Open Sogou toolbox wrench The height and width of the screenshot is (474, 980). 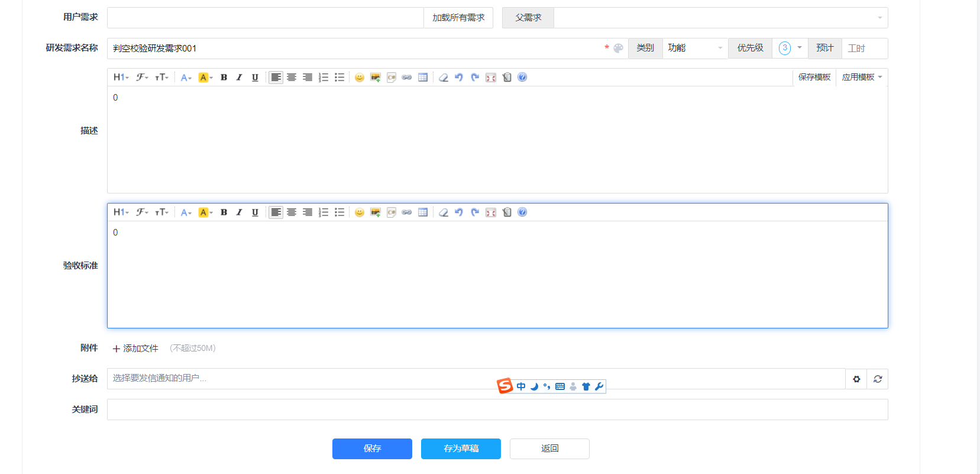[599, 386]
